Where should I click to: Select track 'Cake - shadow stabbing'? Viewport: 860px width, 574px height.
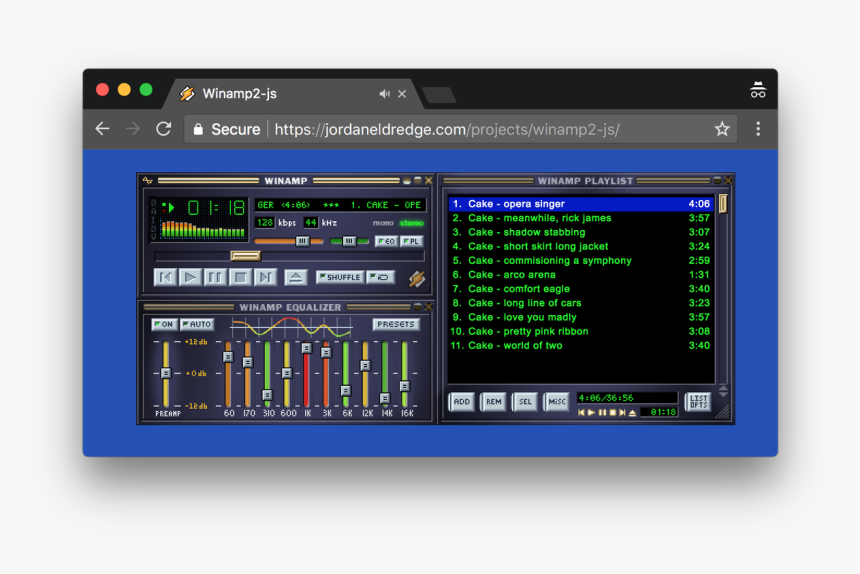coord(581,232)
